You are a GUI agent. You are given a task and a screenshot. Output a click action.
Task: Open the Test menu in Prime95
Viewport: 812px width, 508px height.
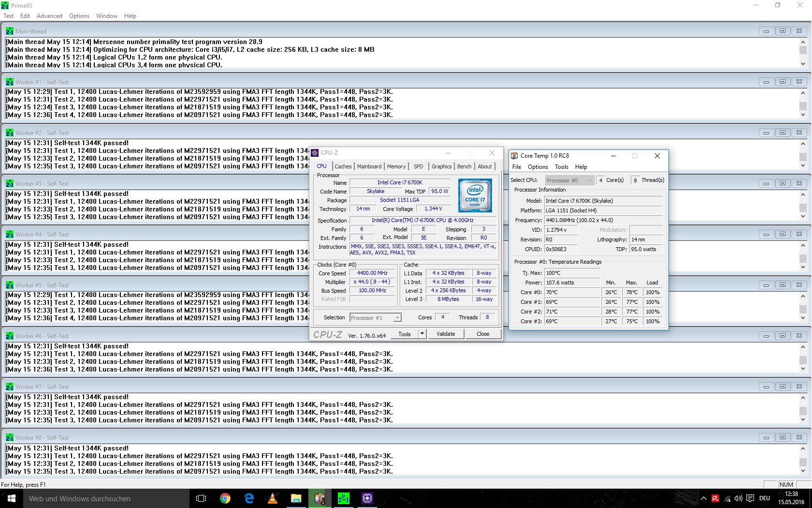tap(9, 16)
